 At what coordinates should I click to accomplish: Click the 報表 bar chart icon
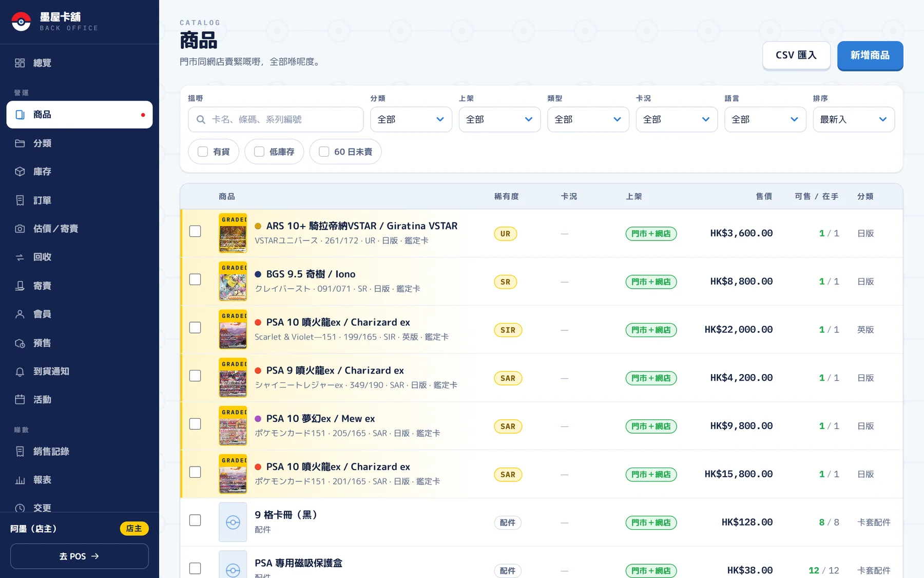[x=20, y=480]
